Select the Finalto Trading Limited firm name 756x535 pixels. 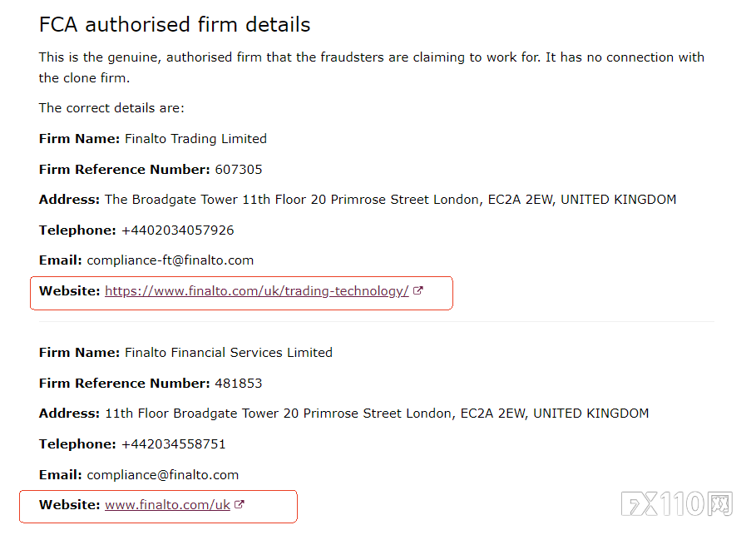(x=195, y=139)
